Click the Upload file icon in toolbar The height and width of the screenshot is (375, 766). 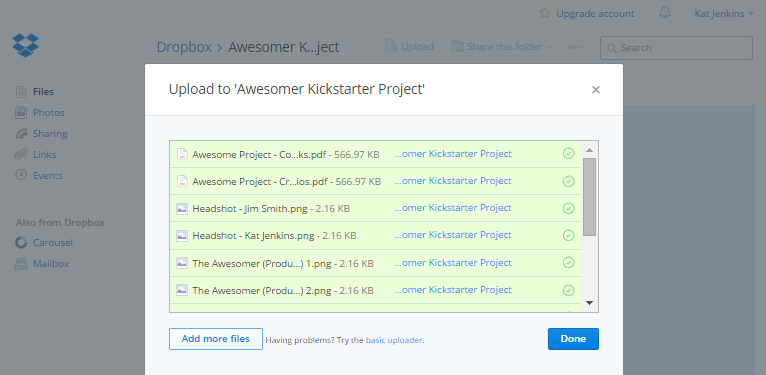[x=391, y=46]
